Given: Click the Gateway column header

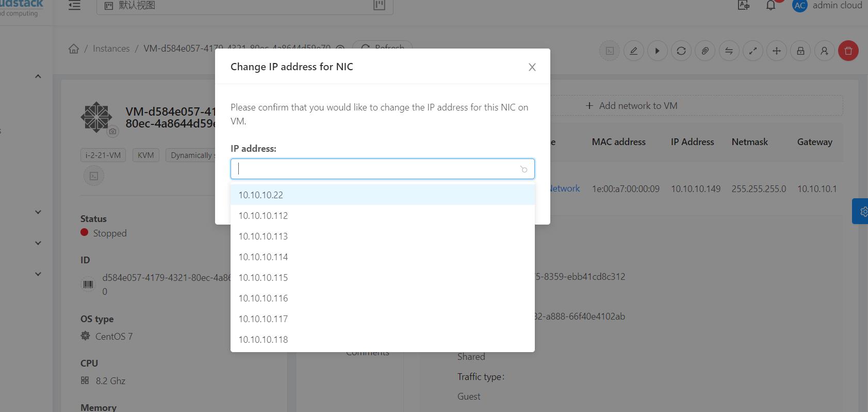Looking at the screenshot, I should tap(815, 142).
